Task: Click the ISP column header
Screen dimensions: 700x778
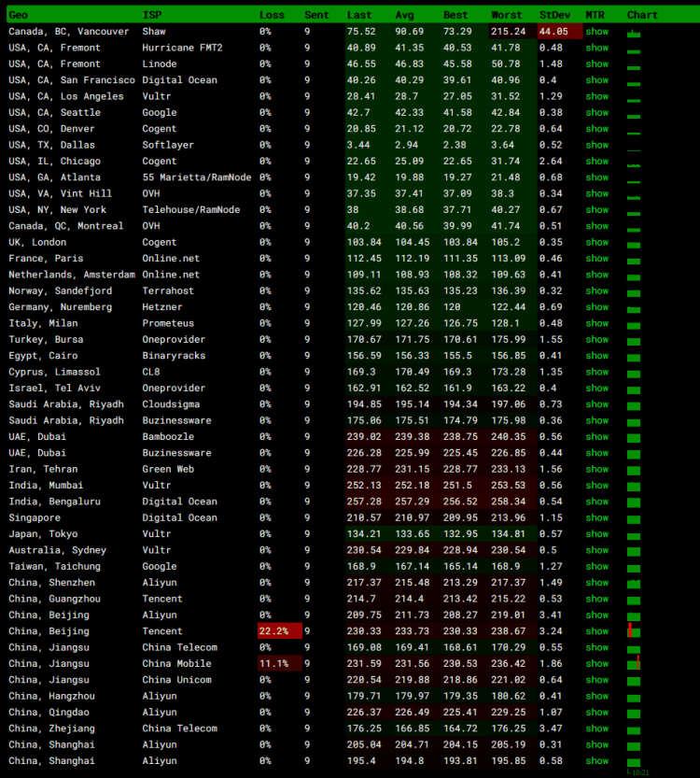Action: [x=152, y=15]
